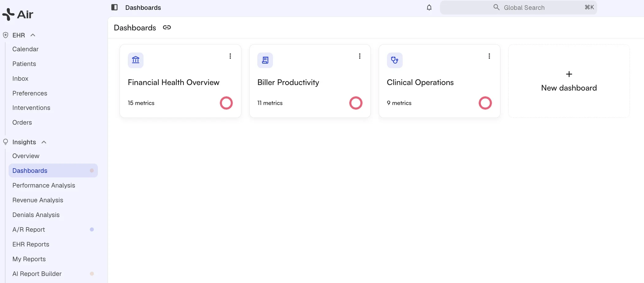Click the Insights lightbulb icon
The width and height of the screenshot is (644, 283).
[6, 142]
